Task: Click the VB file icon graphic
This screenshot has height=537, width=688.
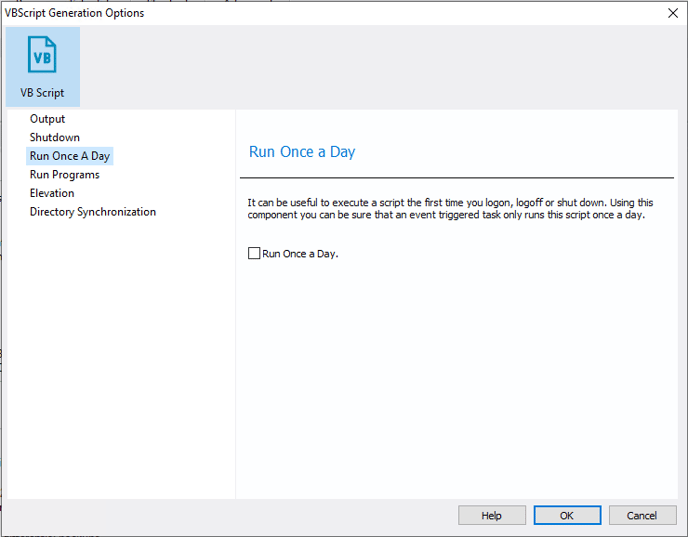Action: click(x=42, y=55)
